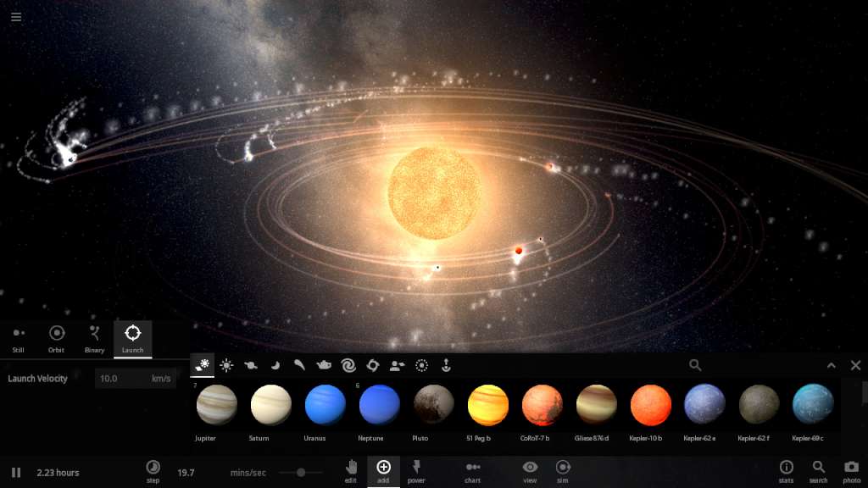Viewport: 868px width, 488px height.
Task: Collapse the add bodies panel
Action: point(832,365)
